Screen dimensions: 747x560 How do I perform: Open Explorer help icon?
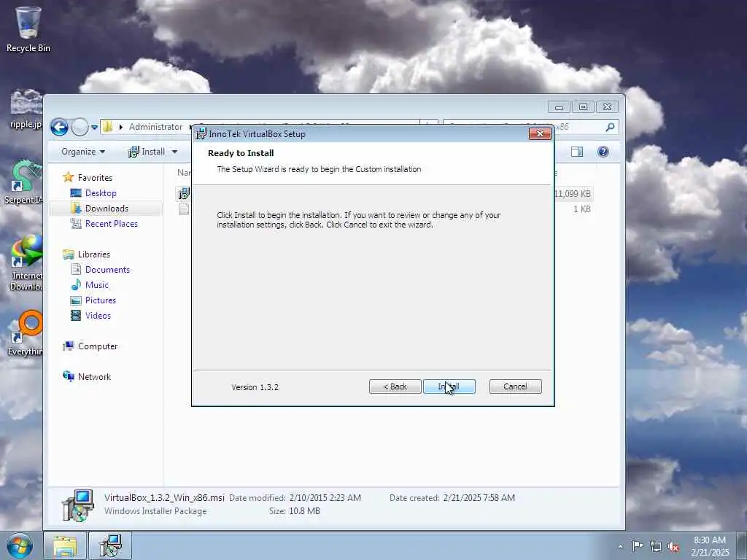pyautogui.click(x=603, y=152)
